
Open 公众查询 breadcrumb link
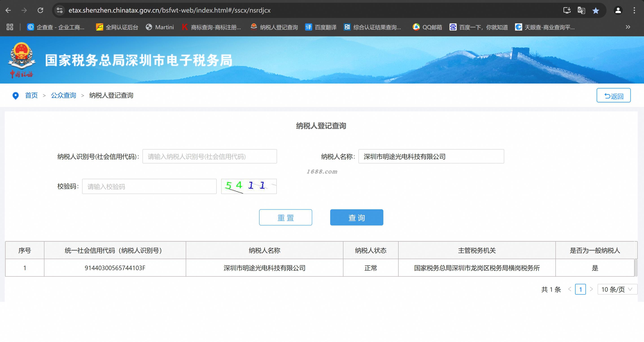tap(63, 95)
